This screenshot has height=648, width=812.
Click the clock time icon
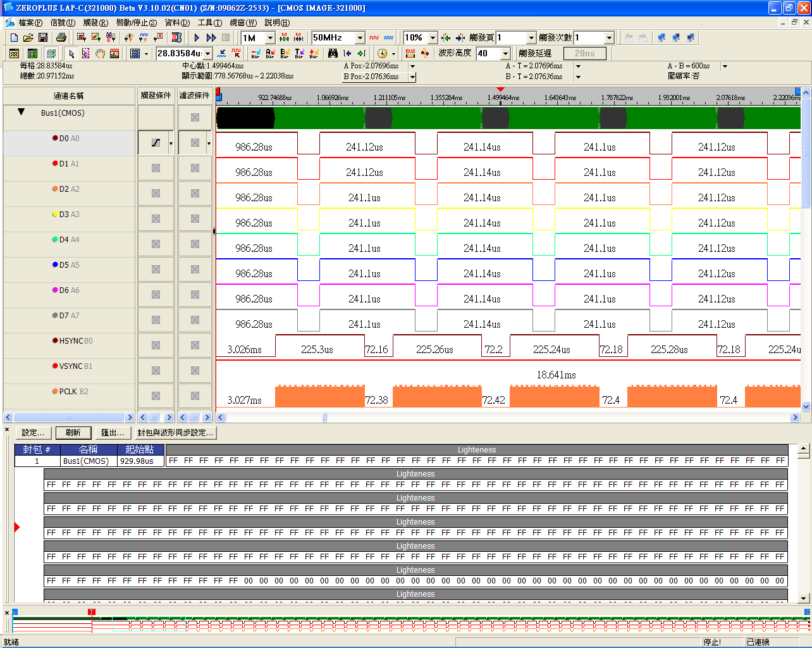pyautogui.click(x=382, y=54)
